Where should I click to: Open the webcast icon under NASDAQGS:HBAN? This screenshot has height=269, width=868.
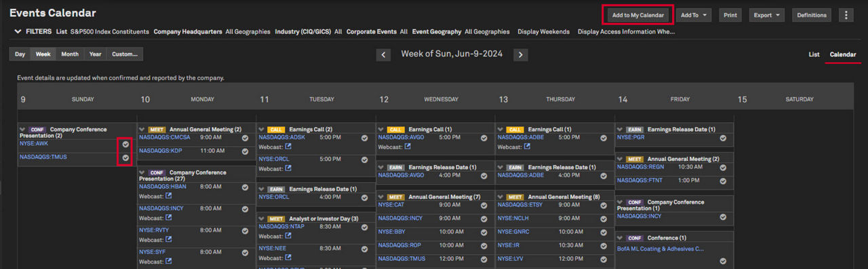point(169,196)
